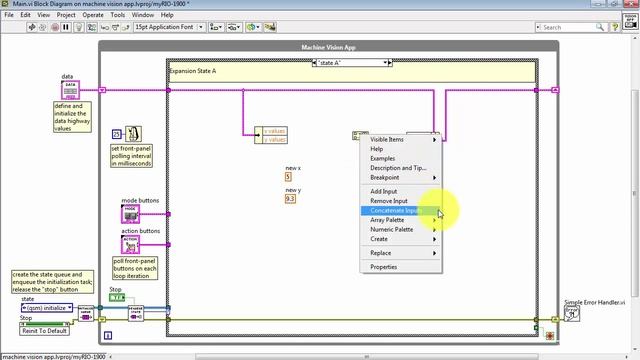This screenshot has height=360, width=640.
Task: Click the initialize queue subVI icon
Action: coord(86,314)
